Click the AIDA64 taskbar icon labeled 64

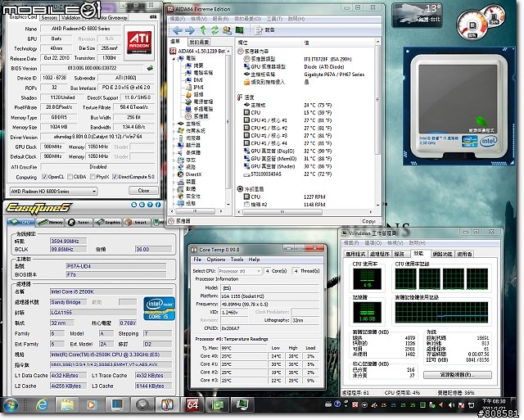pyautogui.click(x=192, y=405)
